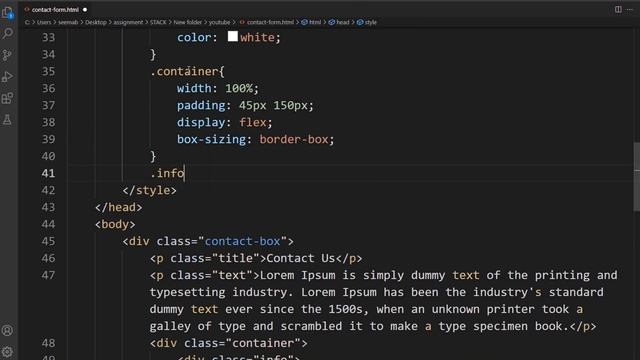640x360 pixels.
Task: Click the 'html' breadcrumb symbol
Action: coord(311,22)
